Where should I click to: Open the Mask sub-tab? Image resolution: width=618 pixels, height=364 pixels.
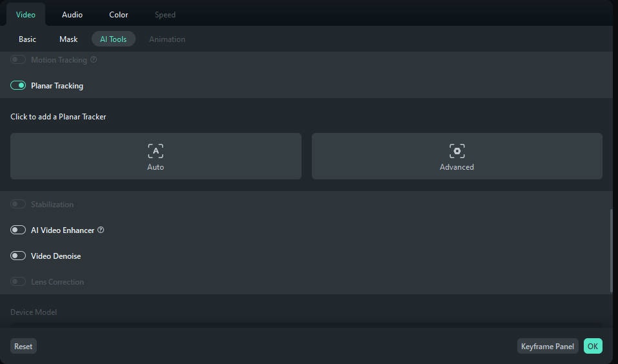tap(68, 39)
